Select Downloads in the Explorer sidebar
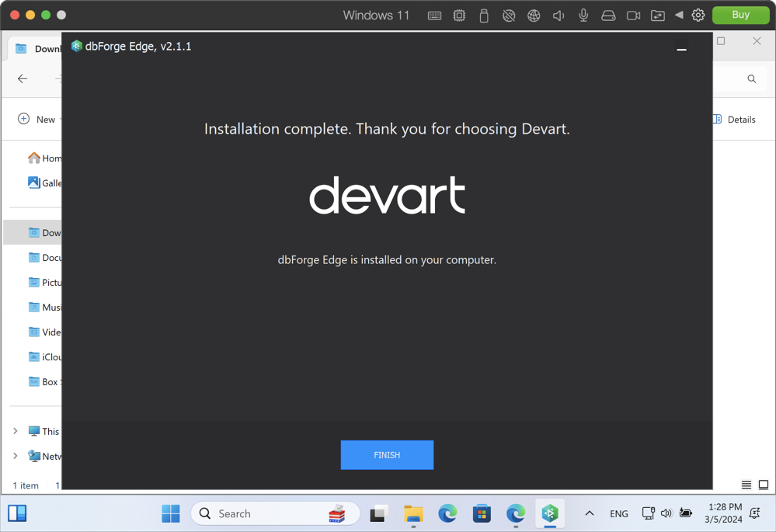 click(x=33, y=232)
